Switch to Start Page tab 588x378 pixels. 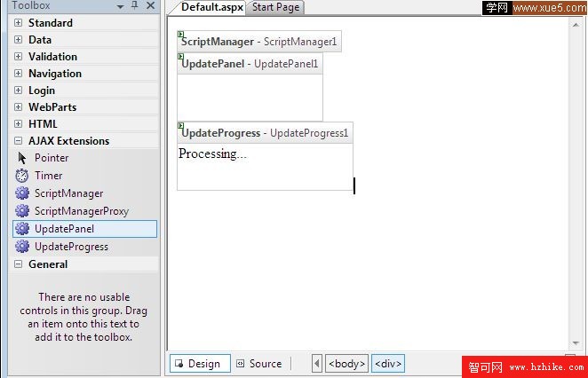pos(275,7)
